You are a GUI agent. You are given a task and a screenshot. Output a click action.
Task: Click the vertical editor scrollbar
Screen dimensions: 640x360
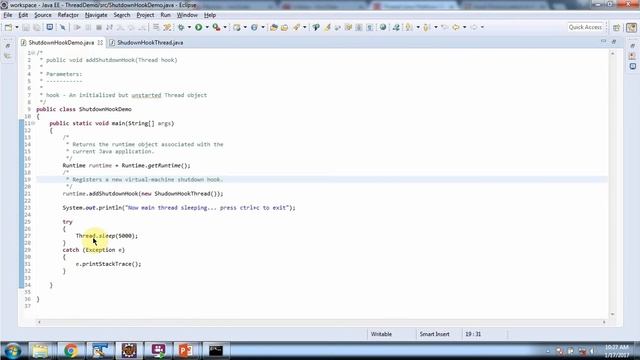(x=612, y=184)
